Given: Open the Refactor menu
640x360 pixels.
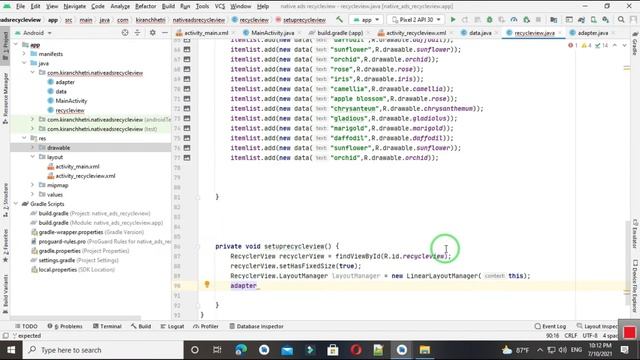Looking at the screenshot, I should (x=146, y=6).
